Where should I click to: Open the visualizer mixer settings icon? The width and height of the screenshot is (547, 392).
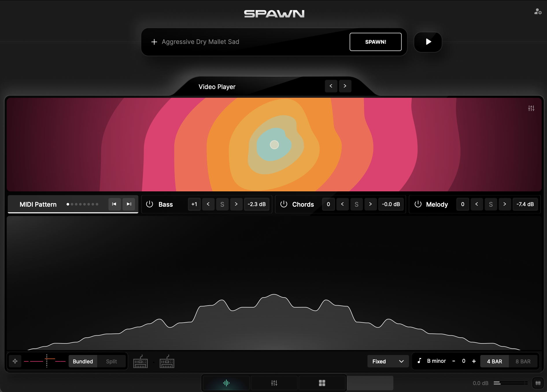[x=531, y=108]
